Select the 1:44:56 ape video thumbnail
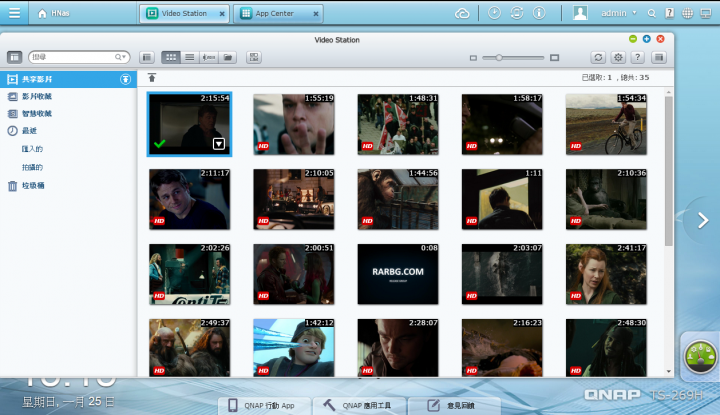 pyautogui.click(x=398, y=199)
